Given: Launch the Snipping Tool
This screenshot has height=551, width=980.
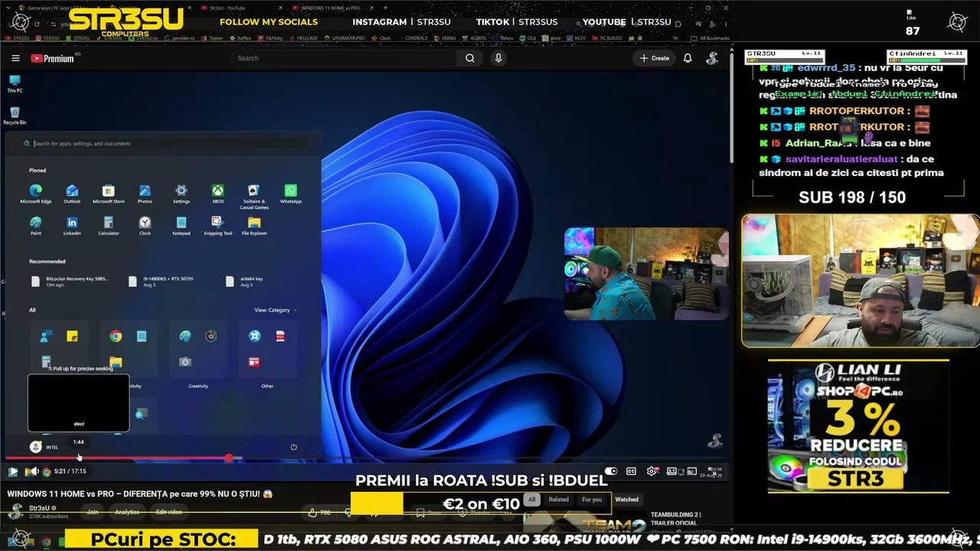Looking at the screenshot, I should pyautogui.click(x=218, y=226).
